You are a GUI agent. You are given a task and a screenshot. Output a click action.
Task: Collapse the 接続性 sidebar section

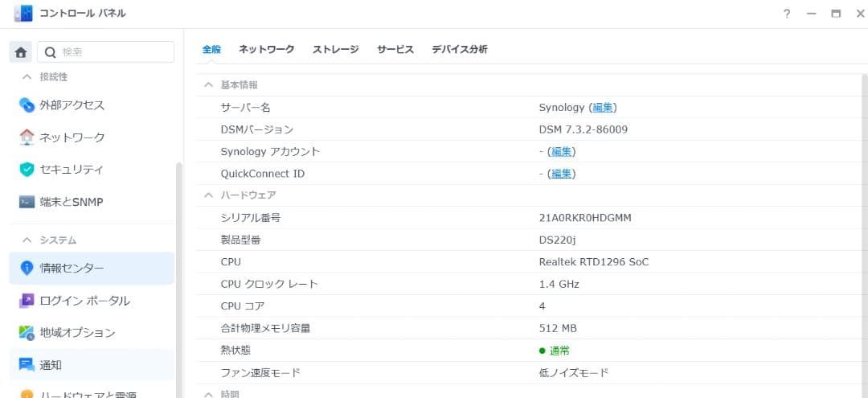(26, 77)
